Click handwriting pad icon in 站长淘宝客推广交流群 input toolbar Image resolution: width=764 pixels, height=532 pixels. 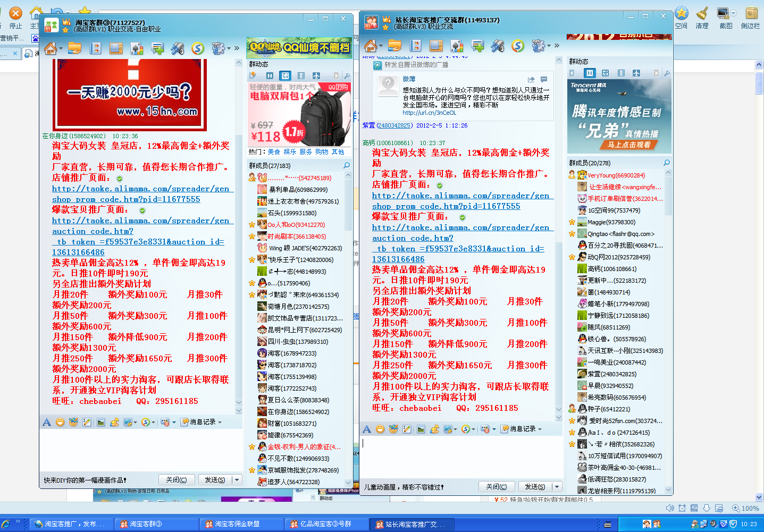407,429
